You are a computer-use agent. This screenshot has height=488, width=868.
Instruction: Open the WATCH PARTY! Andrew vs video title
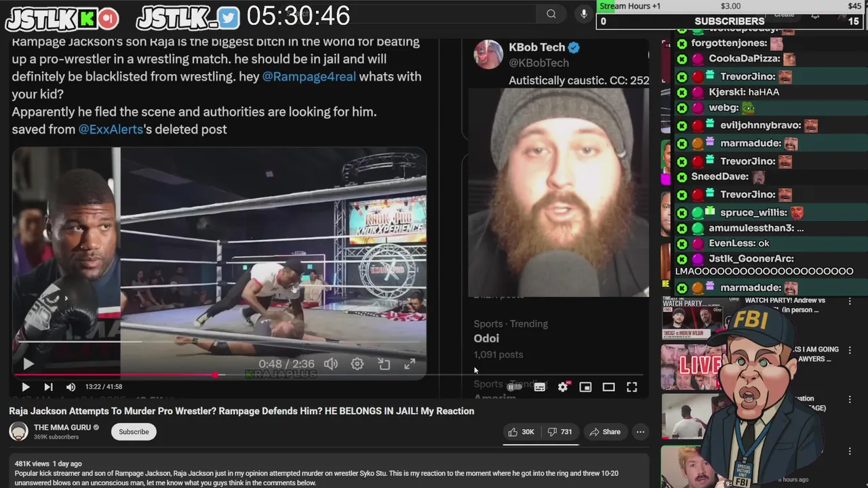pyautogui.click(x=785, y=305)
